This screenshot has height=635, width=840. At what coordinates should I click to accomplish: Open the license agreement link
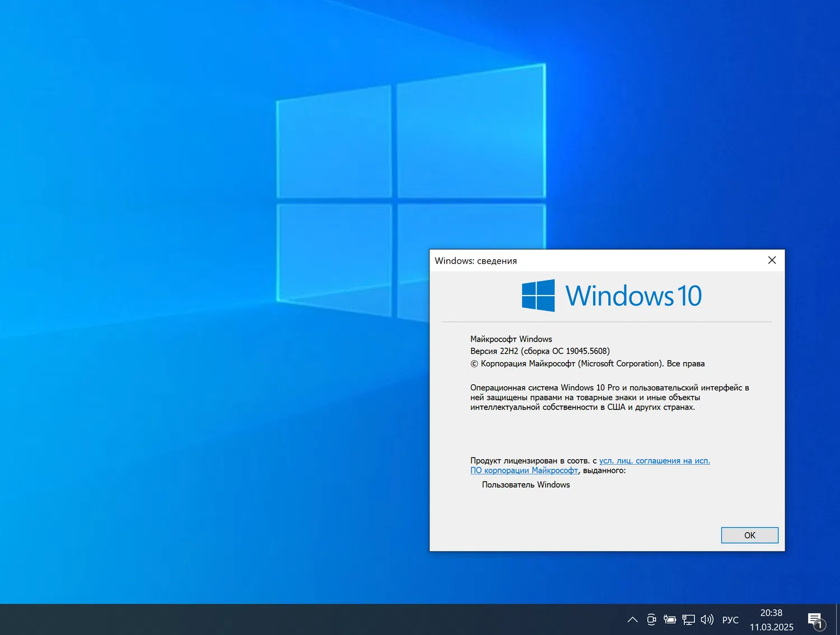pyautogui.click(x=654, y=460)
